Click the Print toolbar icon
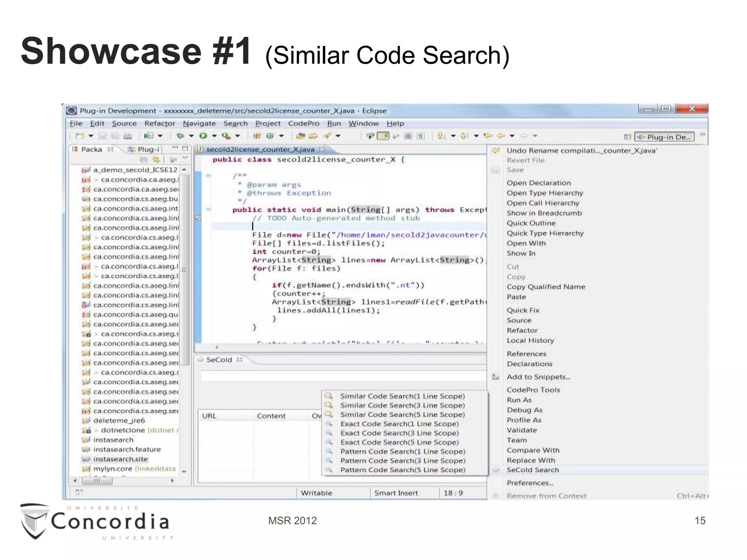The image size is (747, 560). (x=128, y=136)
